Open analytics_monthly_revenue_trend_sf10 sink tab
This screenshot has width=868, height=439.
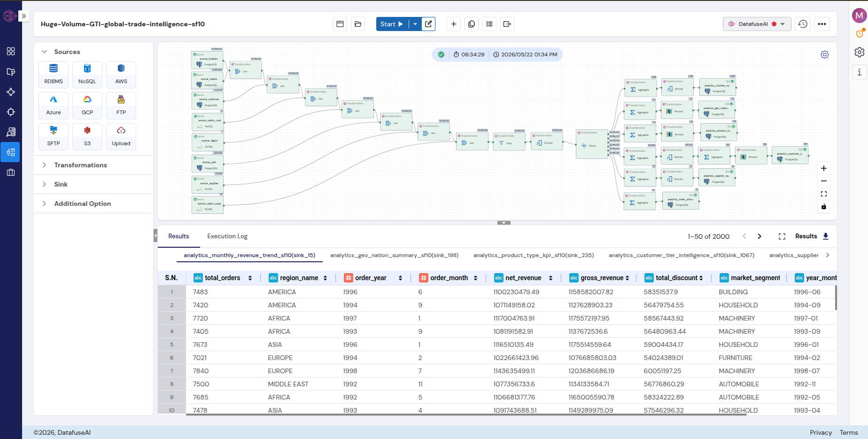coord(249,255)
